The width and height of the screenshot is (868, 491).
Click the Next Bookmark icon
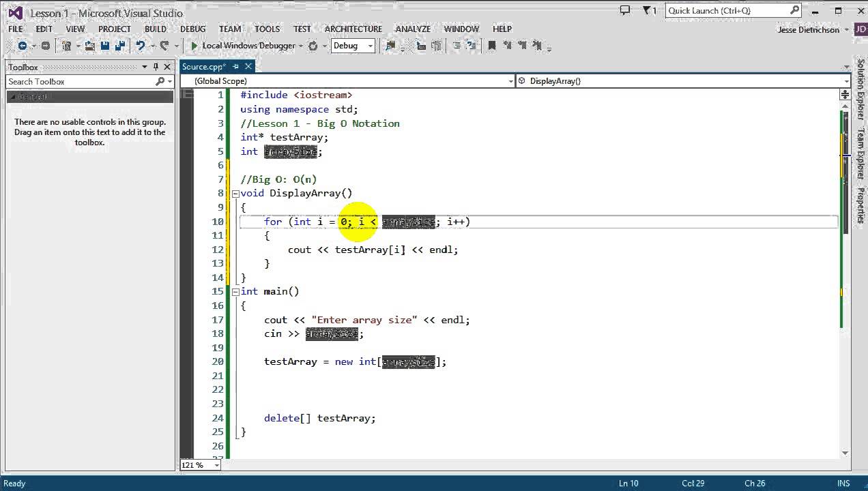tap(522, 46)
